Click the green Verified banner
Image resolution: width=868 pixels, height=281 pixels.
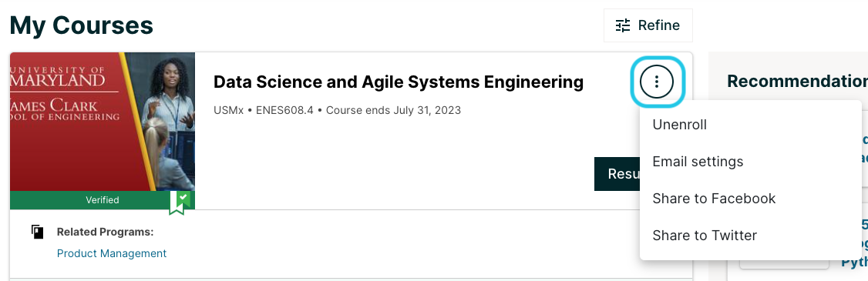pyautogui.click(x=103, y=199)
